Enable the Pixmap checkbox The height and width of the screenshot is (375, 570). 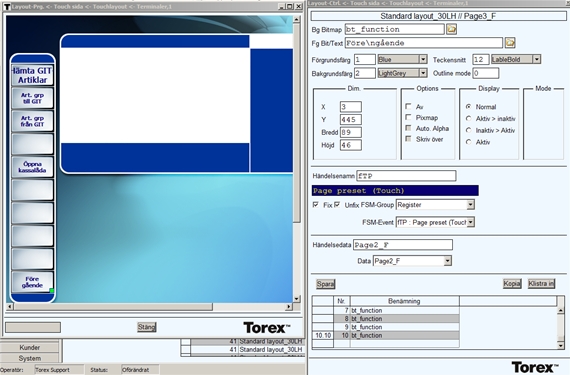(408, 117)
